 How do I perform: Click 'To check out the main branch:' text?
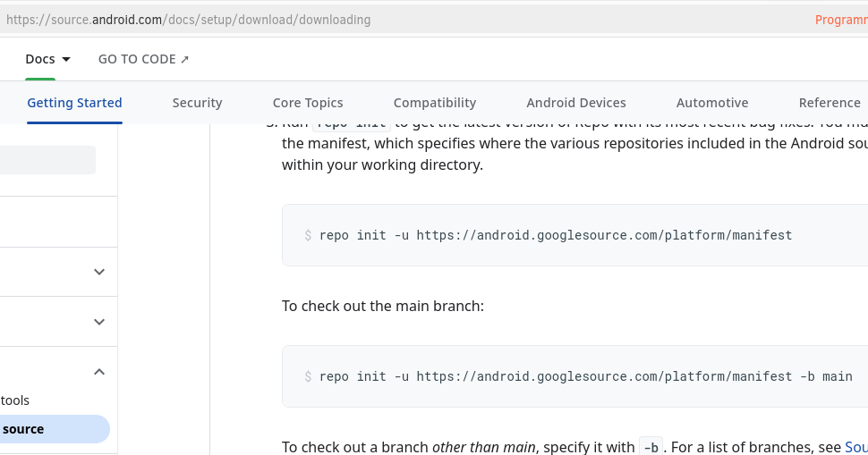(382, 307)
